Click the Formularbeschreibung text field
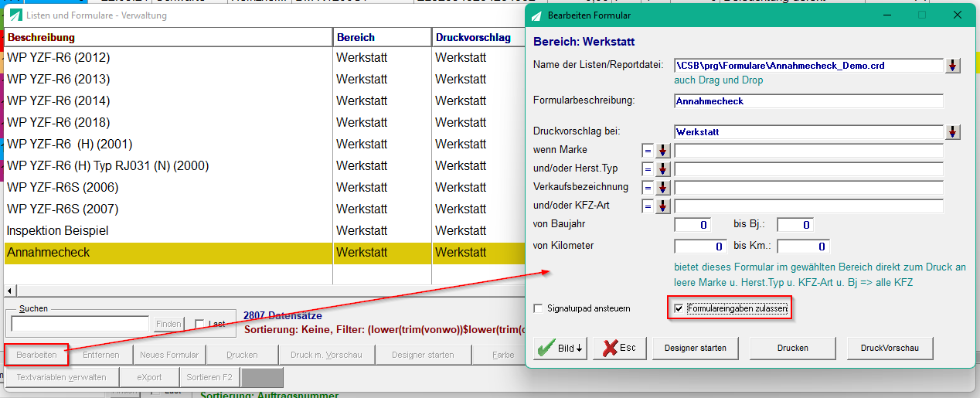This screenshot has width=980, height=398. tap(808, 101)
